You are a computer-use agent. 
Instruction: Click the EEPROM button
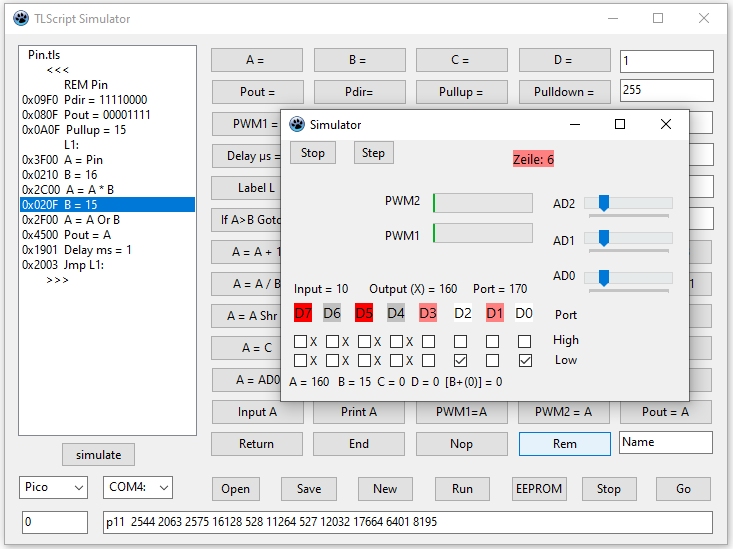[x=539, y=489]
